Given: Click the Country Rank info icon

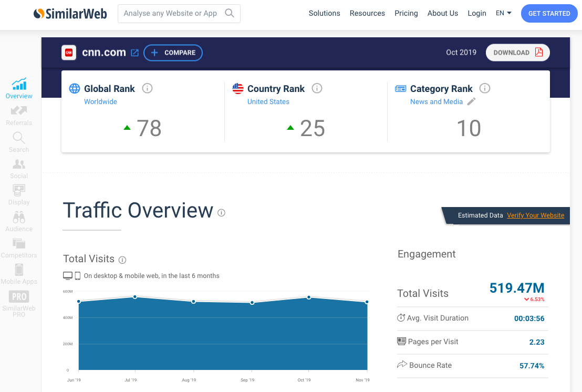Looking at the screenshot, I should point(317,88).
